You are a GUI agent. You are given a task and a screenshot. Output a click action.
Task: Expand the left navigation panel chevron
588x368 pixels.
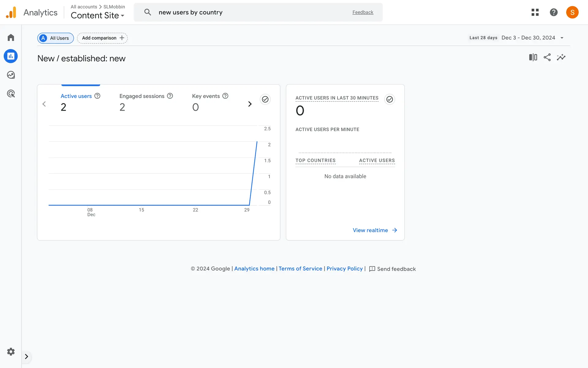[26, 356]
